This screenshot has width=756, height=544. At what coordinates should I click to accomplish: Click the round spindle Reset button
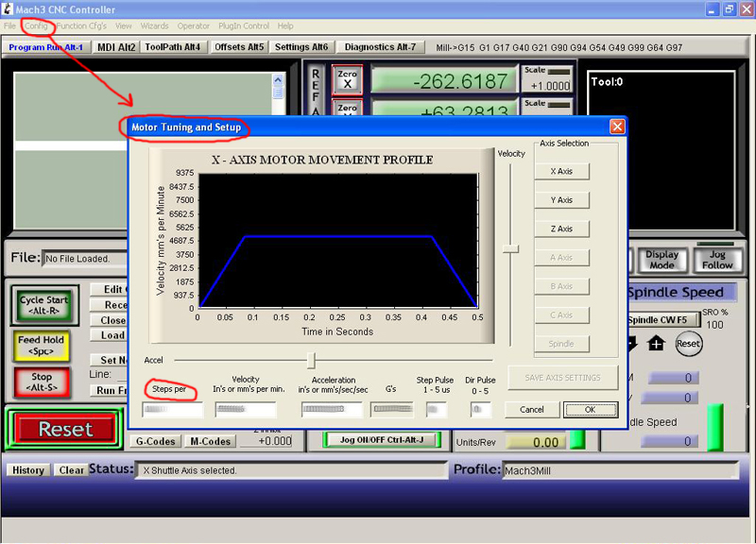688,344
